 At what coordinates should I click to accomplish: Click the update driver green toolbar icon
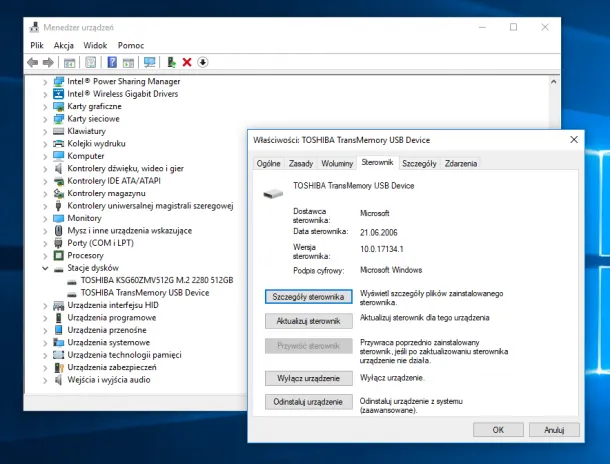pyautogui.click(x=172, y=62)
